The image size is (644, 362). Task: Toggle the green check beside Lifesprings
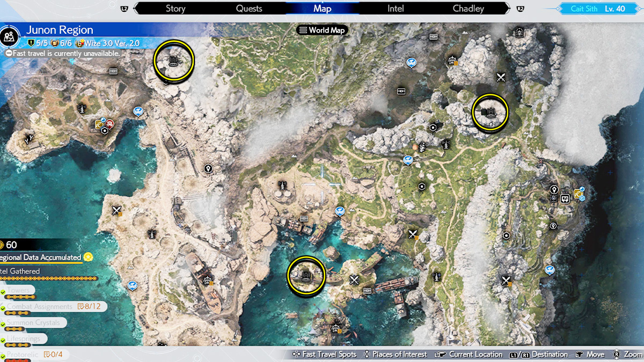coord(3,339)
